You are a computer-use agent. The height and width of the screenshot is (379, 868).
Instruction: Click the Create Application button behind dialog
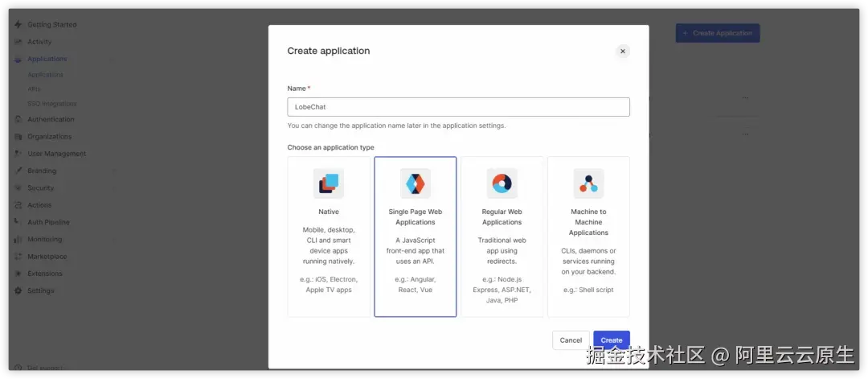coord(718,33)
